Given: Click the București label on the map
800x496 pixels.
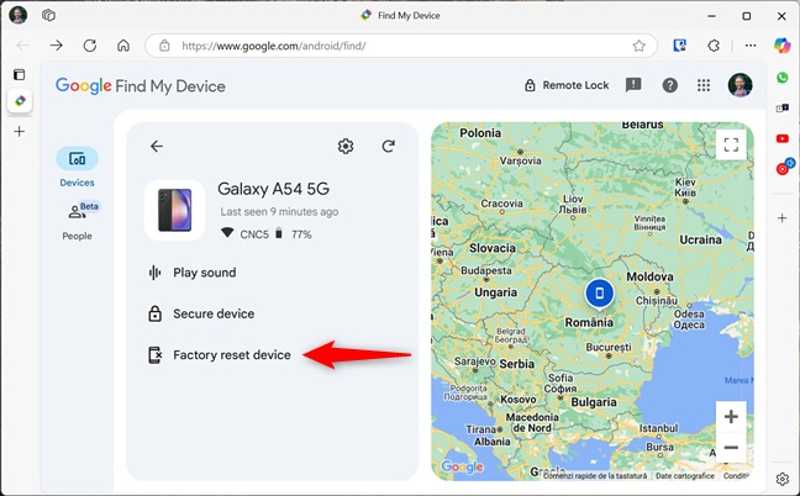Looking at the screenshot, I should point(608,347).
